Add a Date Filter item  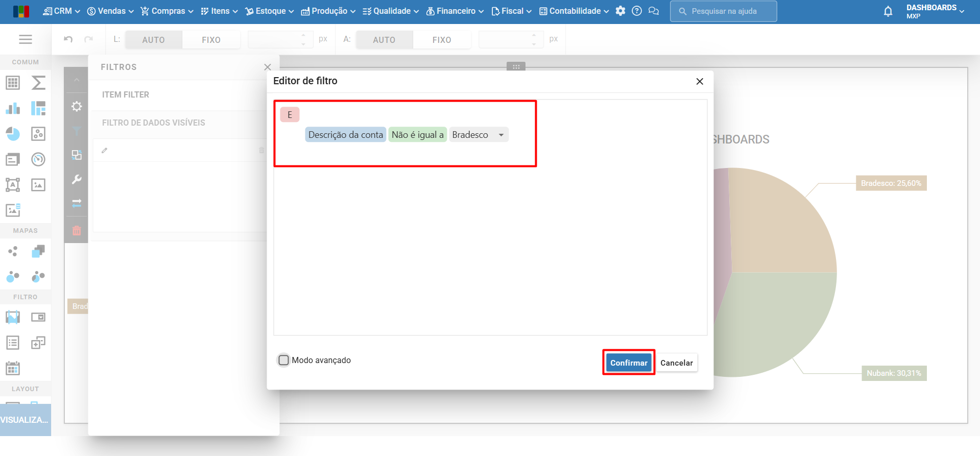point(13,368)
